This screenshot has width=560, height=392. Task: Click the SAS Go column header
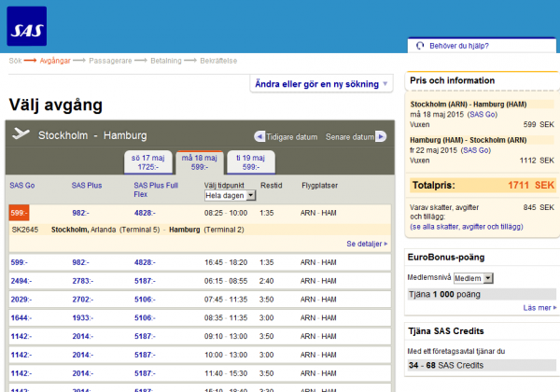[21, 185]
